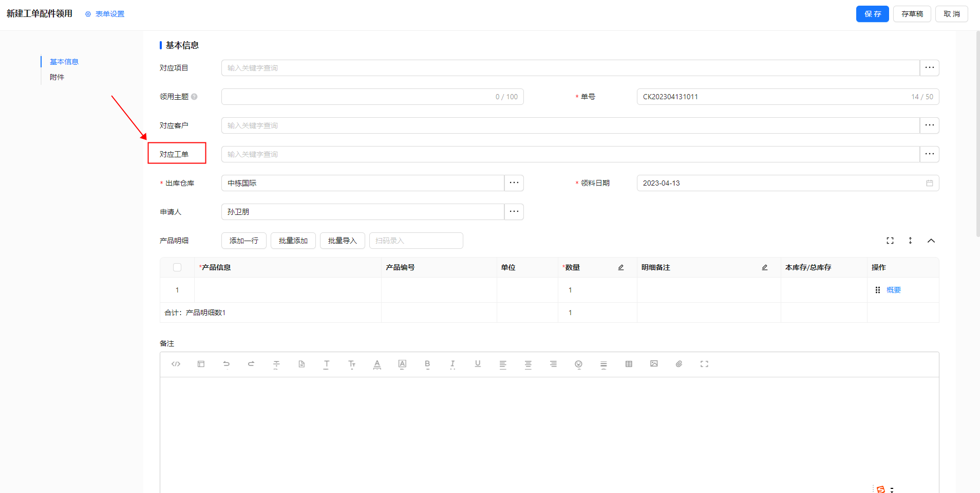980x493 pixels.
Task: Click the Sogou input method icon
Action: coord(881,489)
